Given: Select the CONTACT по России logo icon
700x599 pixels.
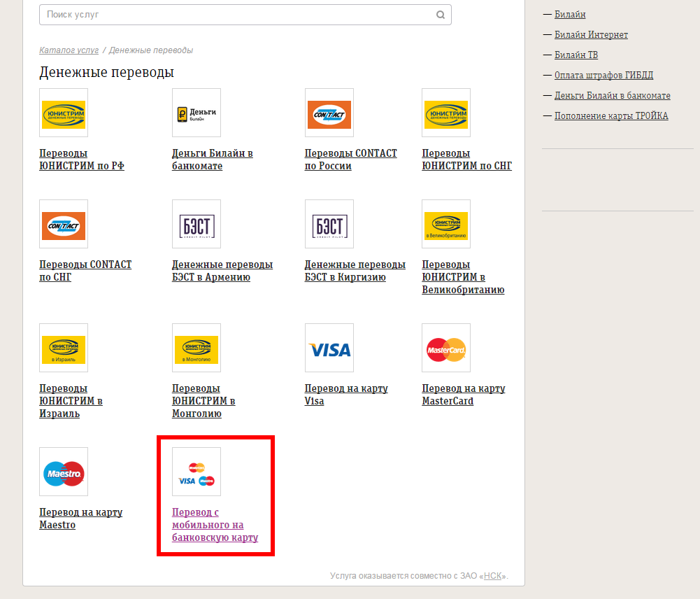Looking at the screenshot, I should [329, 113].
